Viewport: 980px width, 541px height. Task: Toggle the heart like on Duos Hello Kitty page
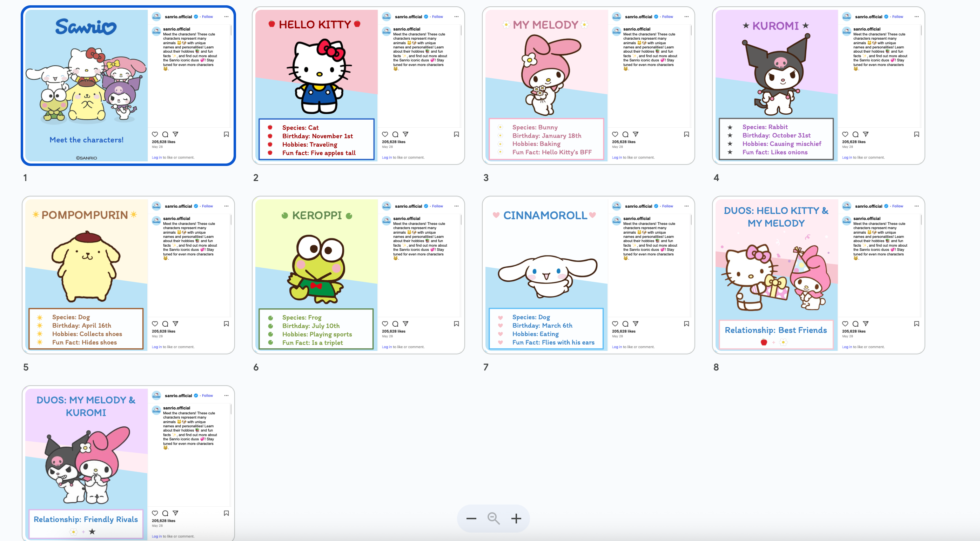click(x=845, y=324)
